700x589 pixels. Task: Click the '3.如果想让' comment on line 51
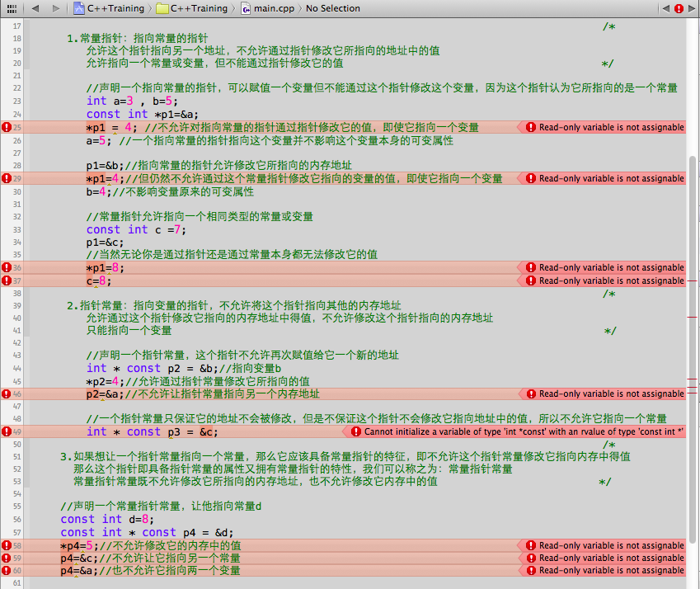[x=345, y=456]
